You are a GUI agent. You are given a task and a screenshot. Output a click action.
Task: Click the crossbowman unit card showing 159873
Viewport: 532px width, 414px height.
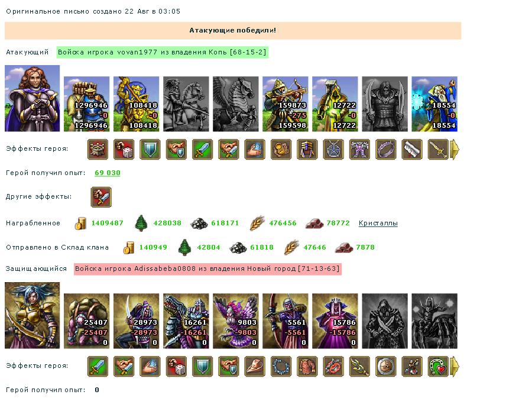point(286,104)
